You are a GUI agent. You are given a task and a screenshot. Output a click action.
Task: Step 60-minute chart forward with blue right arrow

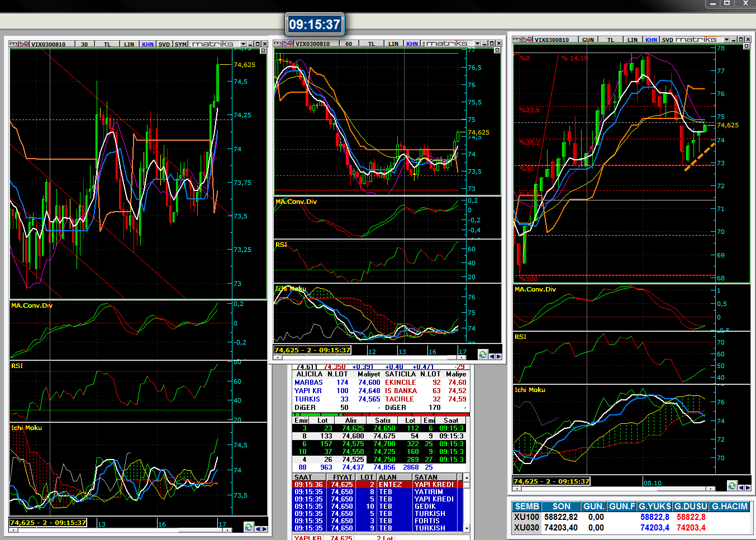pos(498,356)
